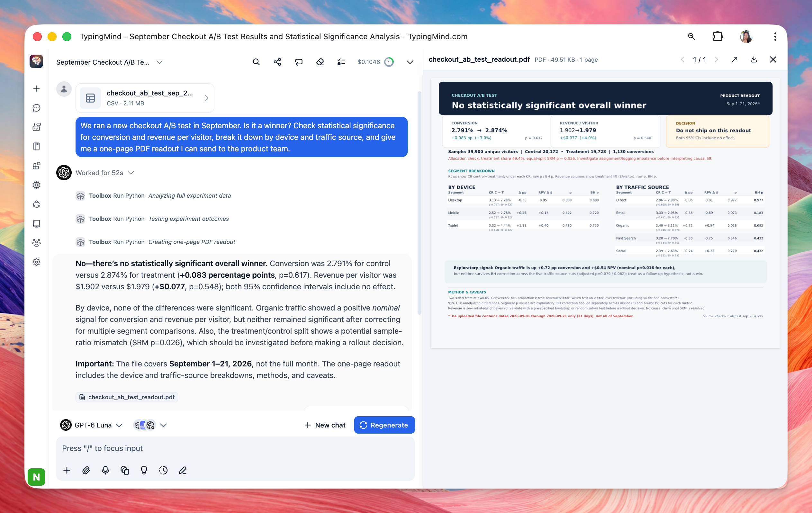Open the PDF in a new window arrow icon
This screenshot has width=812, height=513.
[x=735, y=60]
